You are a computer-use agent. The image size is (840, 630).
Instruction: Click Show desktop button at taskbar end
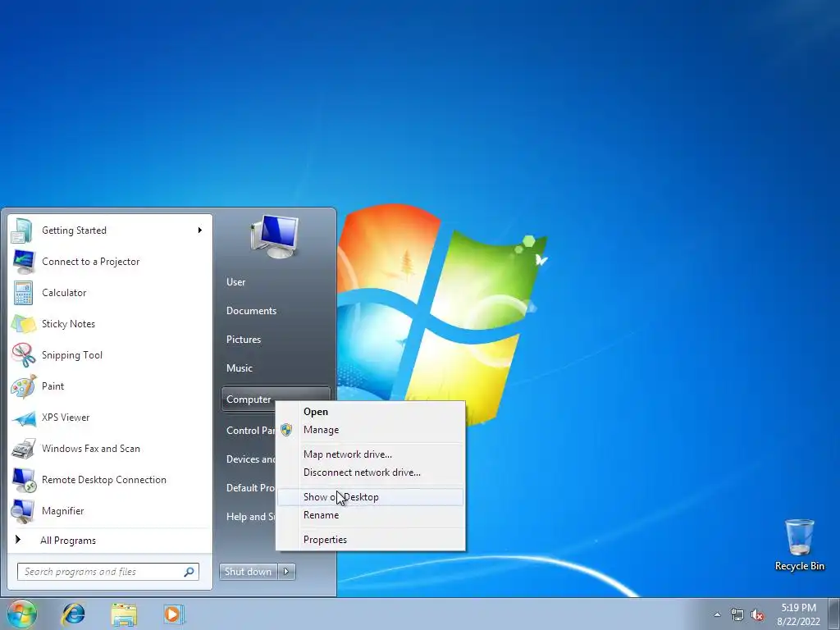tap(834, 614)
